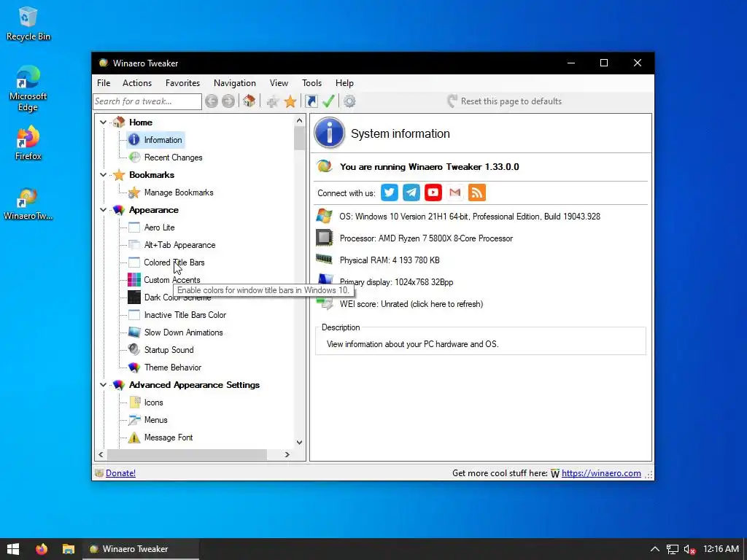The image size is (747, 560).
Task: Go to Home via toolbar house icon
Action: [249, 101]
